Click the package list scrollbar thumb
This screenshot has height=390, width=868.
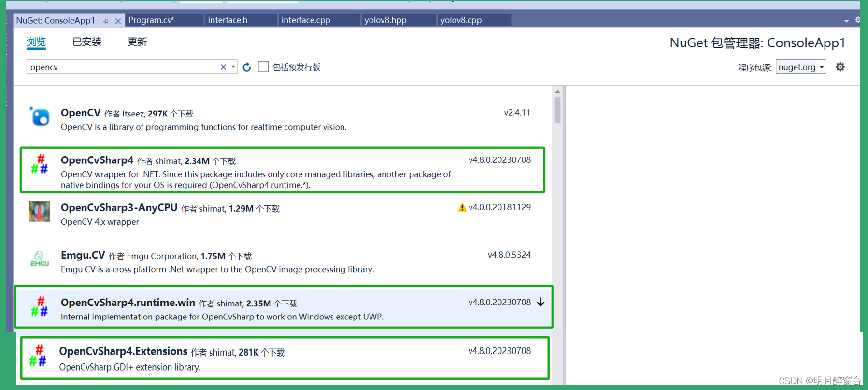pos(557,110)
